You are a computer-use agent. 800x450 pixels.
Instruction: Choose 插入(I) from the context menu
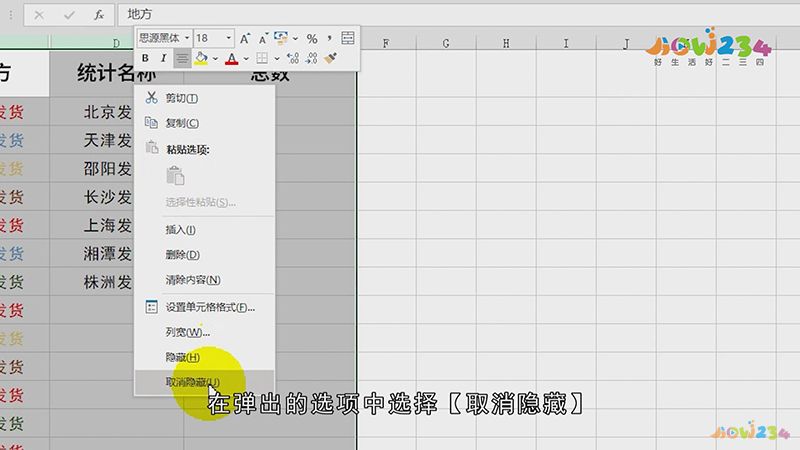coord(204,230)
